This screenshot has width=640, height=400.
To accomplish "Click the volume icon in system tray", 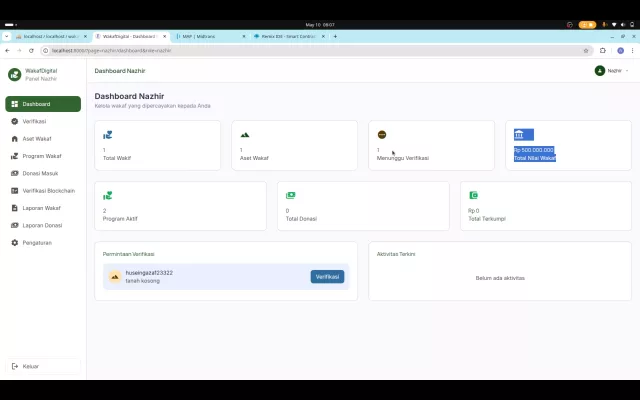I will (x=623, y=25).
